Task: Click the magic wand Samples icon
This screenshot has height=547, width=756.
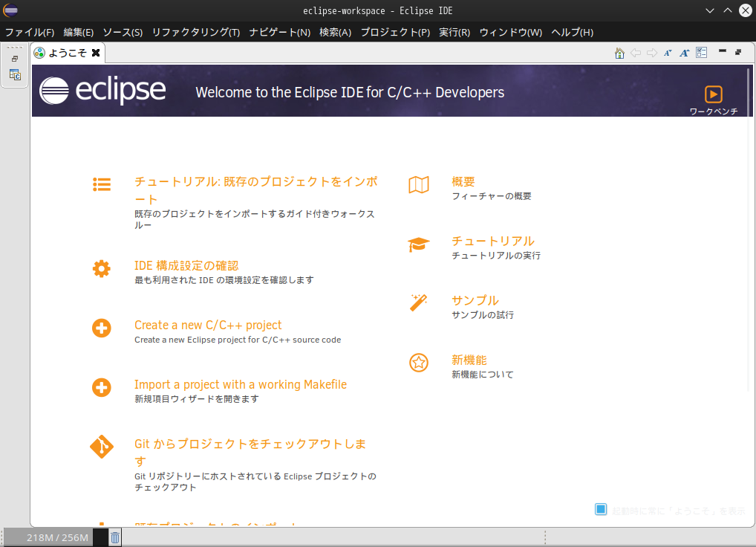Action: (x=418, y=303)
